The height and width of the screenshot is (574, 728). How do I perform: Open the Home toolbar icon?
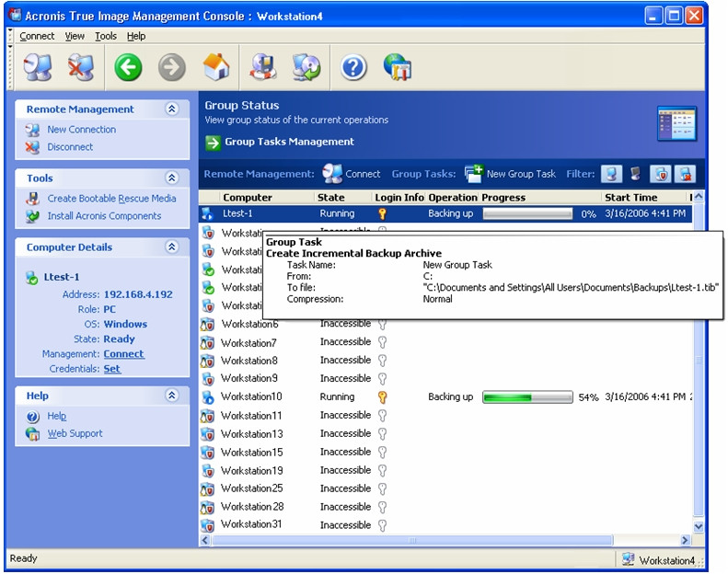216,67
